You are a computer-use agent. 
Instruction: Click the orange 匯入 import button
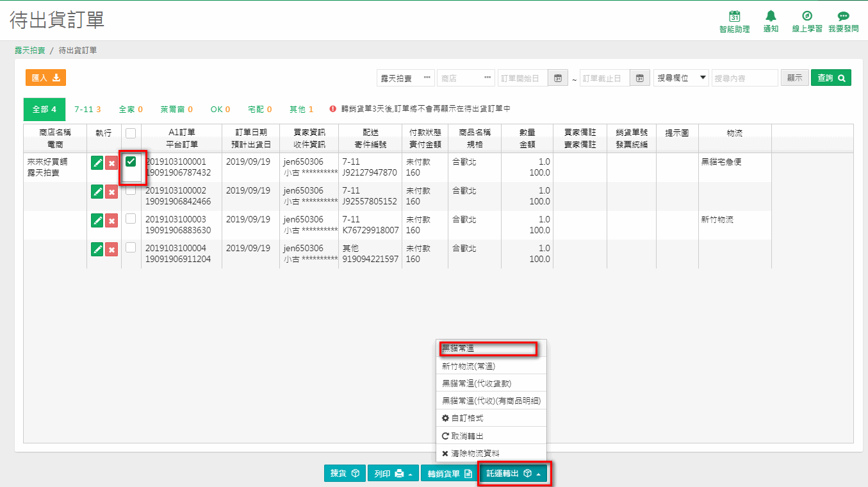pyautogui.click(x=45, y=78)
